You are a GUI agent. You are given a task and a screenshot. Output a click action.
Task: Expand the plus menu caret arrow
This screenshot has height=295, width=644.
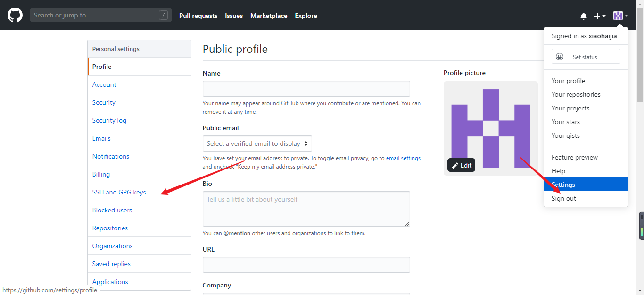tap(604, 16)
